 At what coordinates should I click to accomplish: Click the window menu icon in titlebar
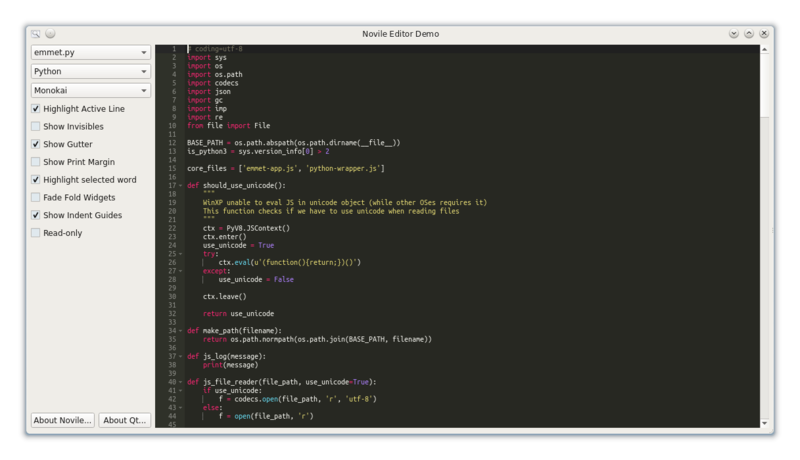pyautogui.click(x=36, y=34)
